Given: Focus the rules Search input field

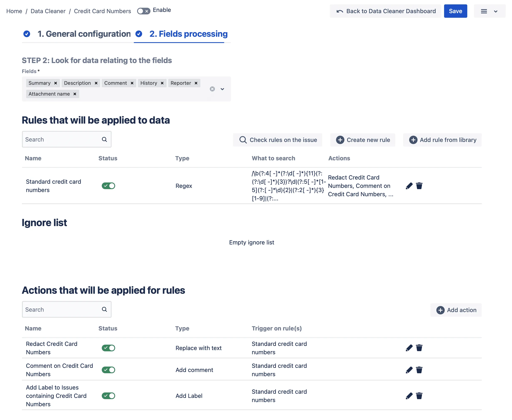Looking at the screenshot, I should [x=67, y=139].
